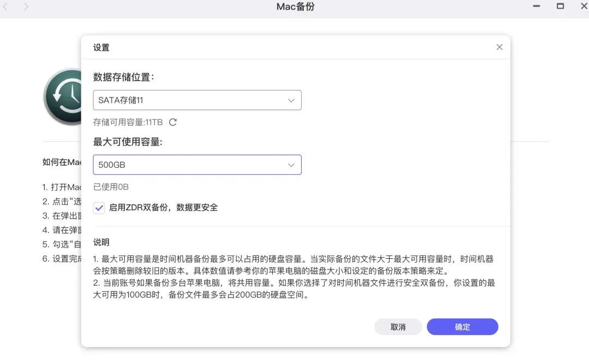Close the 设置 dialog with the X
The width and height of the screenshot is (589, 364).
click(x=499, y=47)
